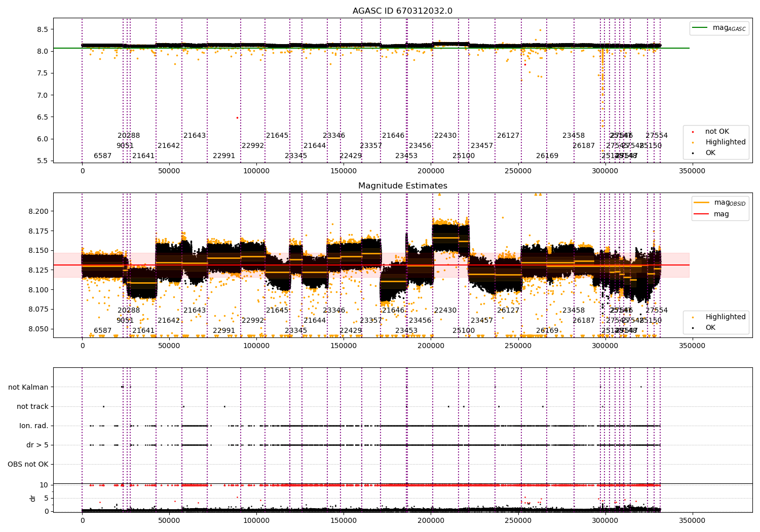
Task: Click the 'not track' axis label
Action: [x=32, y=406]
